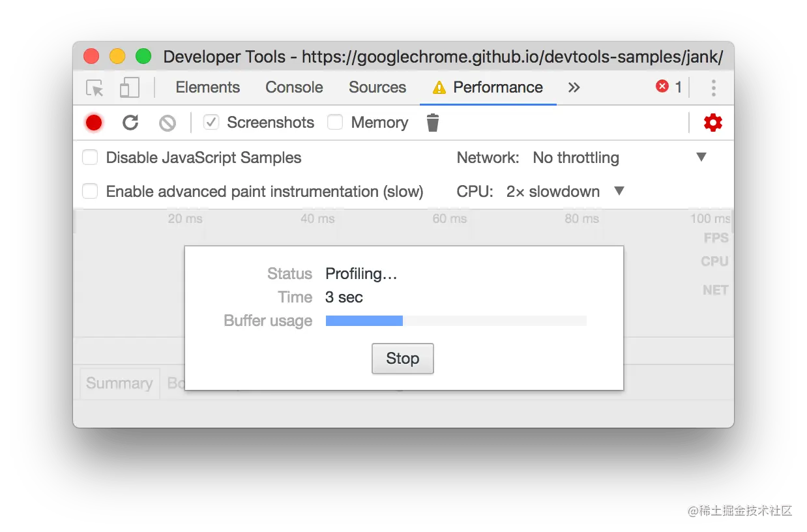Click the trash can collect garbage icon
Screen dimensions: 807x532
click(433, 123)
